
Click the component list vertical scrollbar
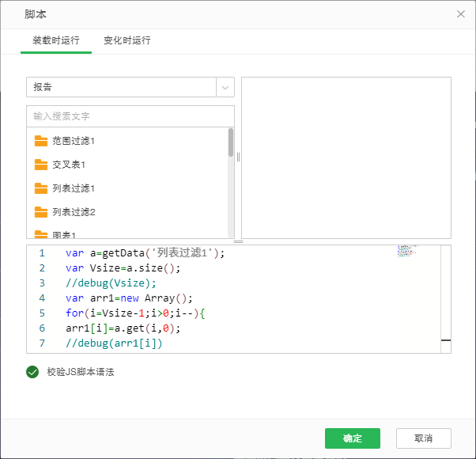(x=231, y=143)
